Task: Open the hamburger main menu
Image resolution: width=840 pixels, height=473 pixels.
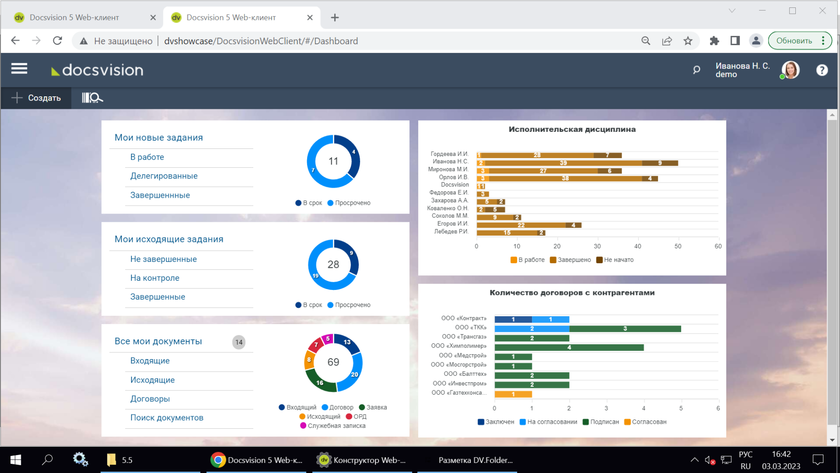Action: click(19, 69)
